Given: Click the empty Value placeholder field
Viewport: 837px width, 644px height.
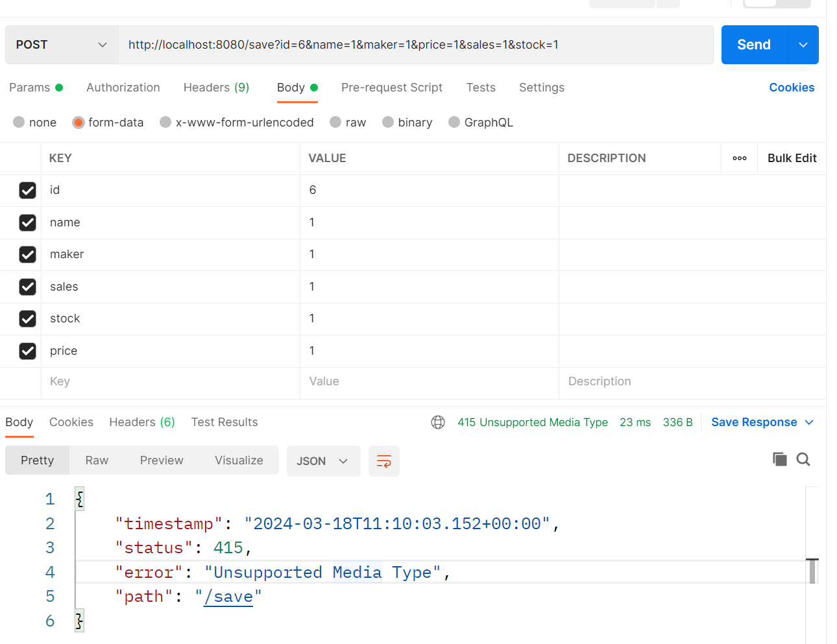Looking at the screenshot, I should (430, 381).
